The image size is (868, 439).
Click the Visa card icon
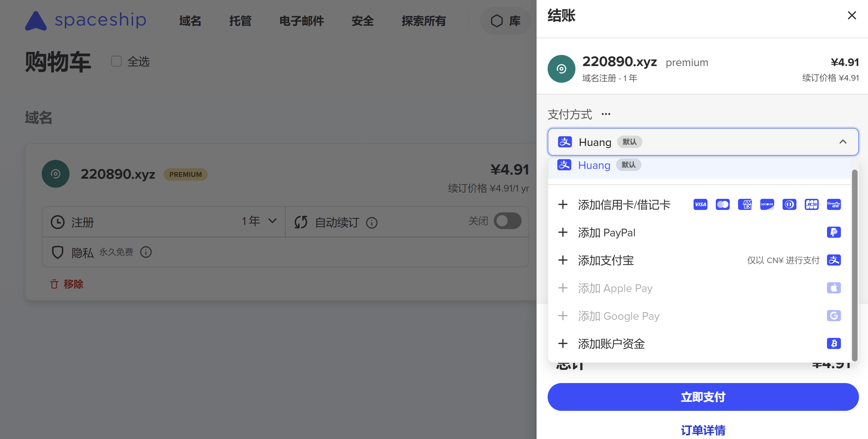[701, 204]
